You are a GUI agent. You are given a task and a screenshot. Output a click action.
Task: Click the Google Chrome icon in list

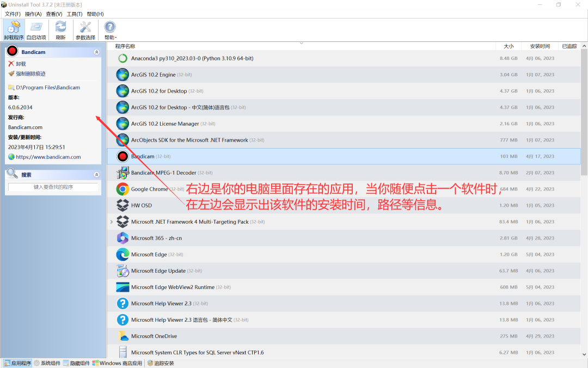click(x=122, y=189)
